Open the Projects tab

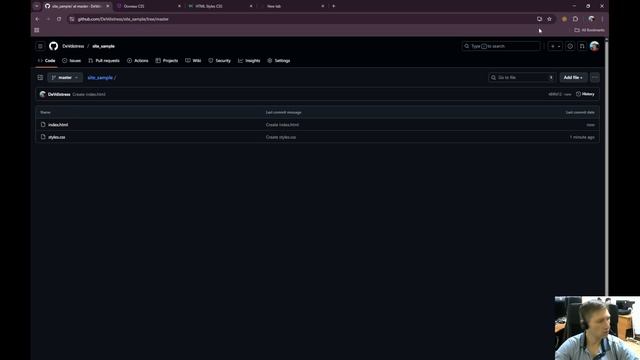(x=167, y=60)
